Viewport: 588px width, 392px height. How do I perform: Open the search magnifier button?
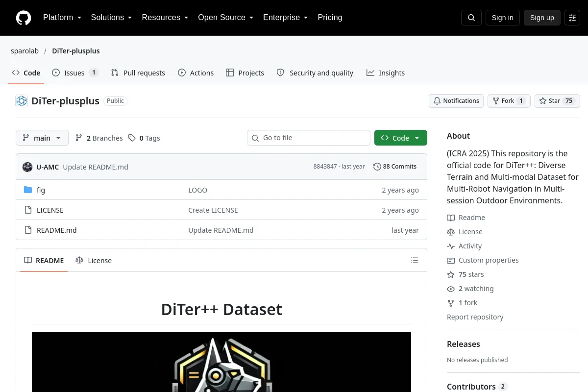click(471, 18)
